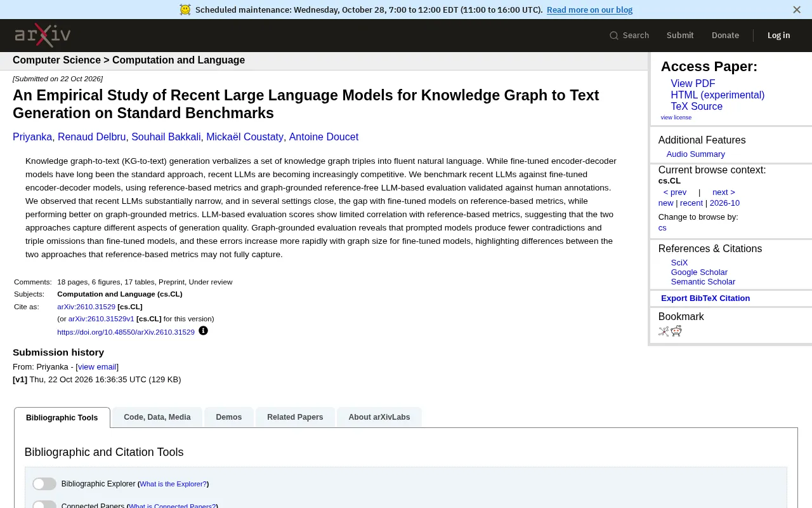The image size is (812, 508).
Task: Click the view email link
Action: pos(97,367)
